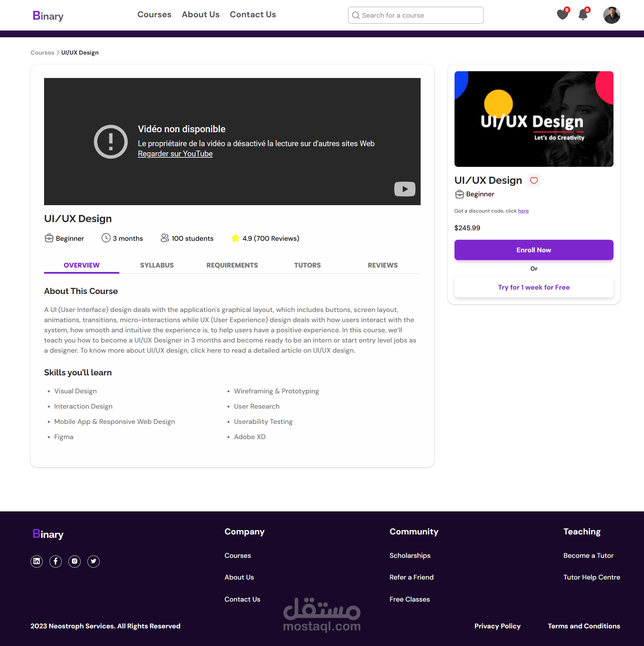Follow the discount code 'here' link

523,211
